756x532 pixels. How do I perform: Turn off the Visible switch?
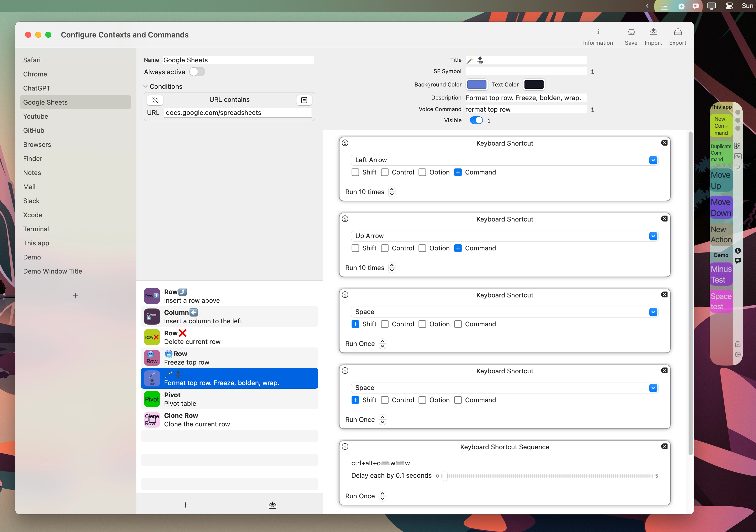(x=476, y=120)
